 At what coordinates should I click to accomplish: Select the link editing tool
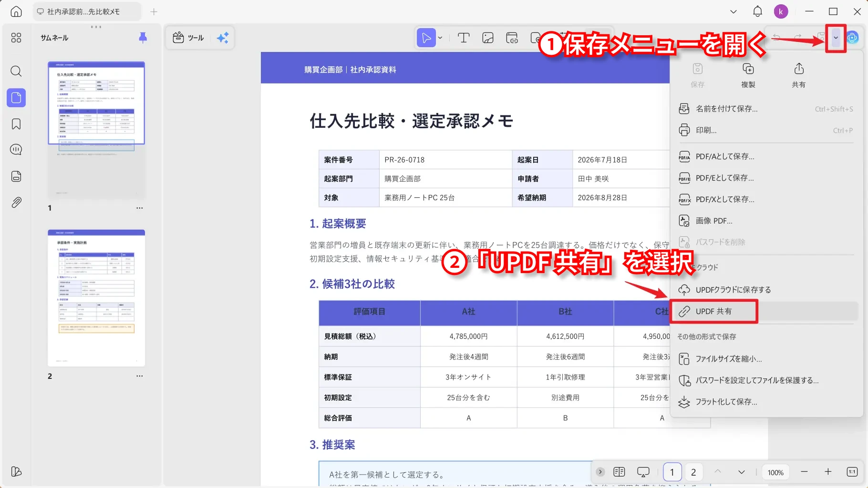point(512,38)
